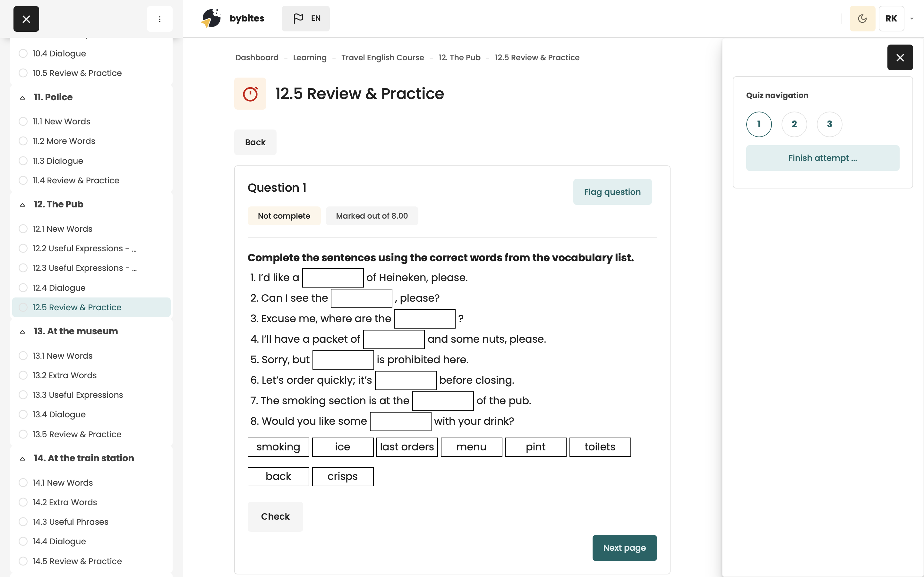924x577 pixels.
Task: Click the bybites rocket logo icon
Action: [x=211, y=18]
